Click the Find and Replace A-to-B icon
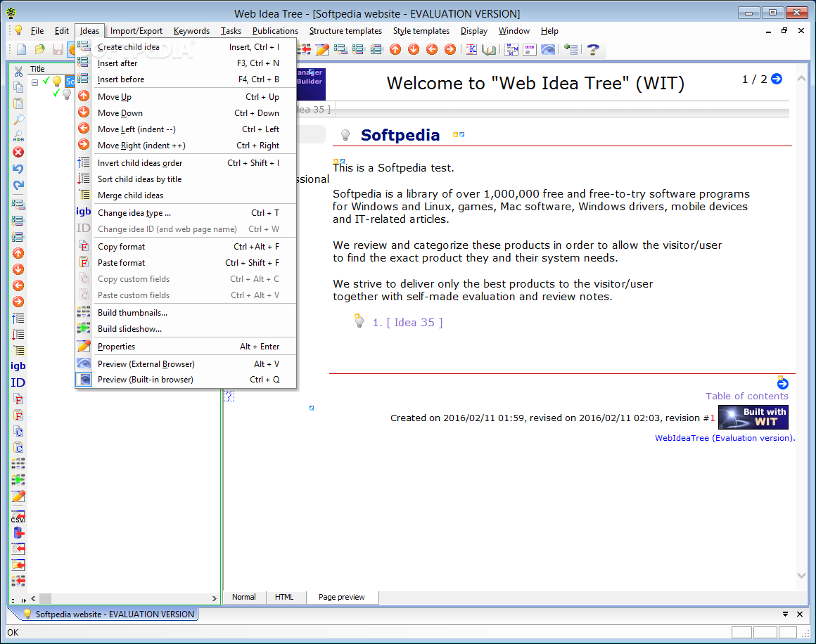This screenshot has height=644, width=816. pos(18,136)
